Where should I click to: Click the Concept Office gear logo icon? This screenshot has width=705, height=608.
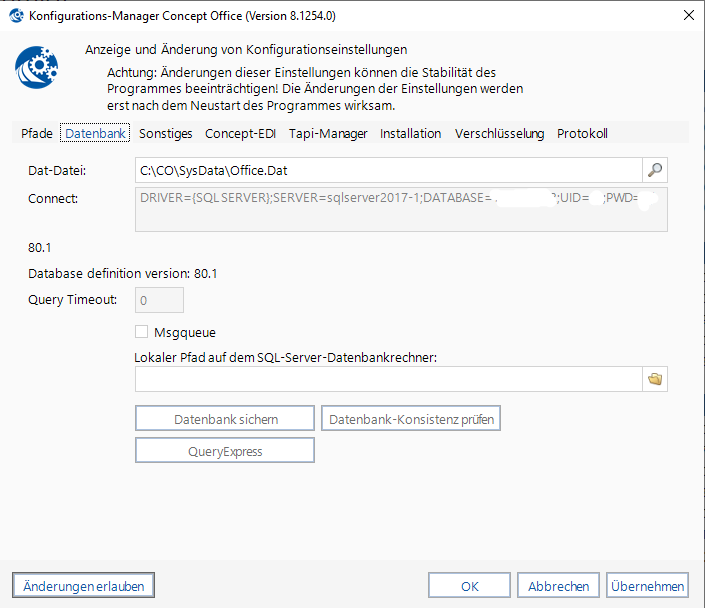pos(37,68)
